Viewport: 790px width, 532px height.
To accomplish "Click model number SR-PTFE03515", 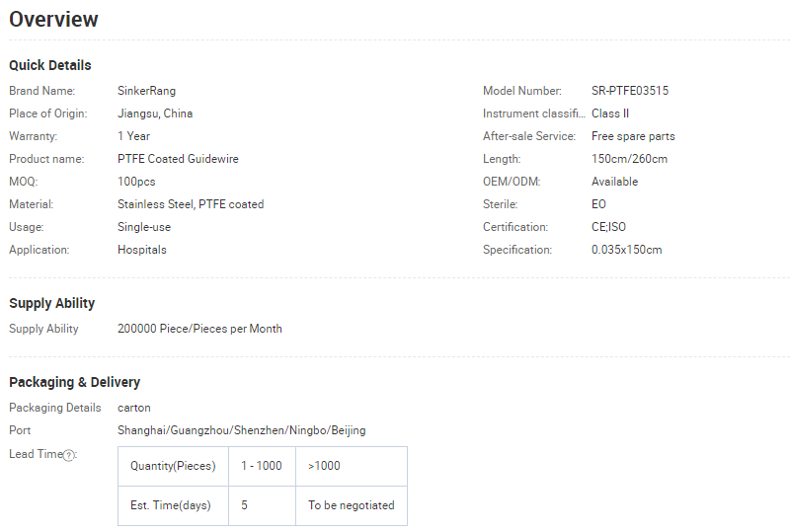I will pyautogui.click(x=630, y=91).
